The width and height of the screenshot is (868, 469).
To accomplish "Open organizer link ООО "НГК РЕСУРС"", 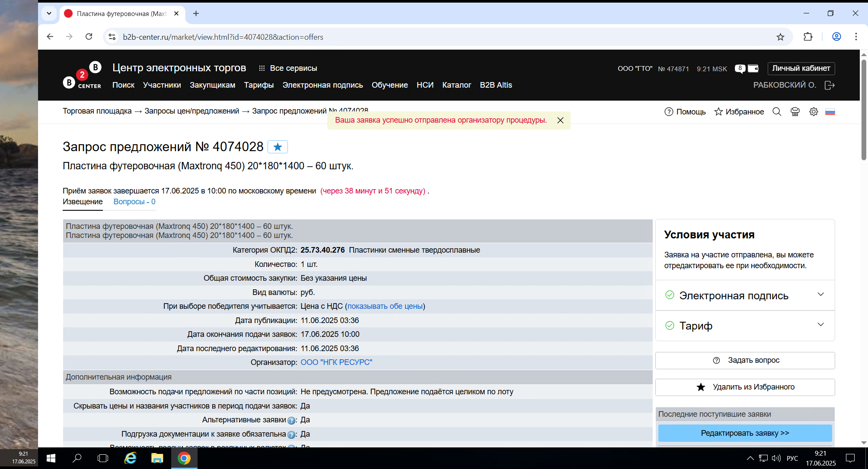I will pos(336,362).
